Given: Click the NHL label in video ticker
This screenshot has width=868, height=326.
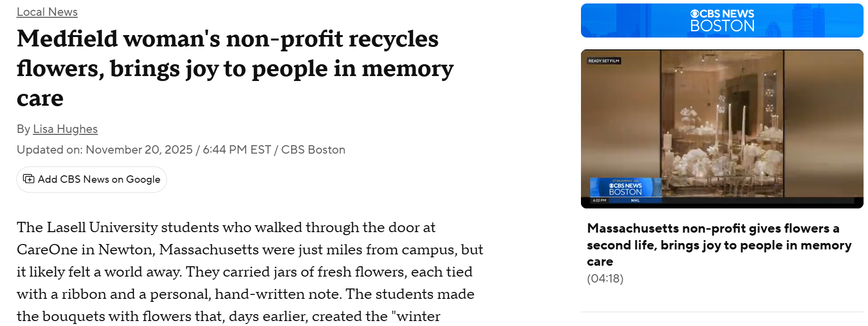Looking at the screenshot, I should [635, 201].
